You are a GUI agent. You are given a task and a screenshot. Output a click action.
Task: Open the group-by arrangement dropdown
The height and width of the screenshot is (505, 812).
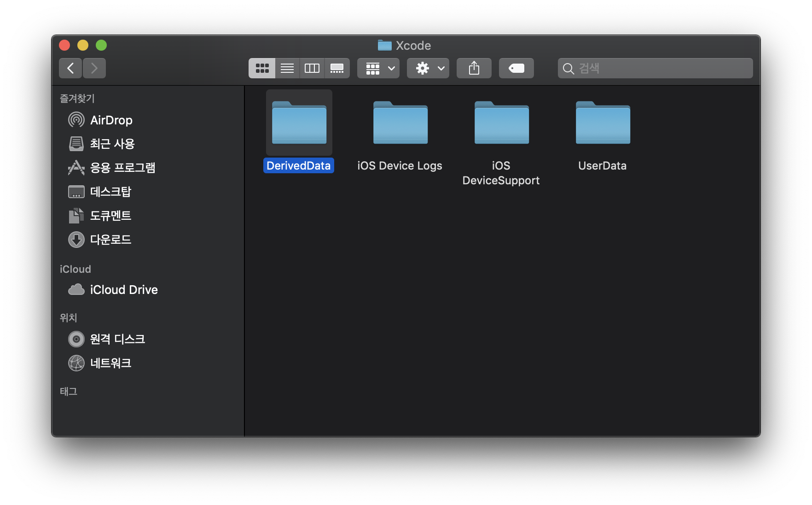(x=378, y=68)
